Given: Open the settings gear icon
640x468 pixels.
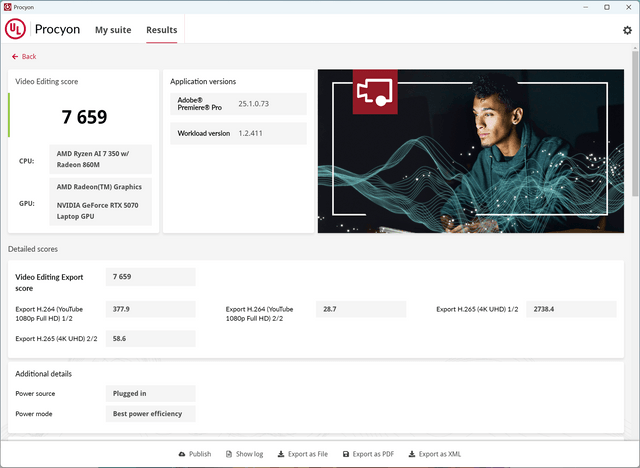Looking at the screenshot, I should [627, 30].
